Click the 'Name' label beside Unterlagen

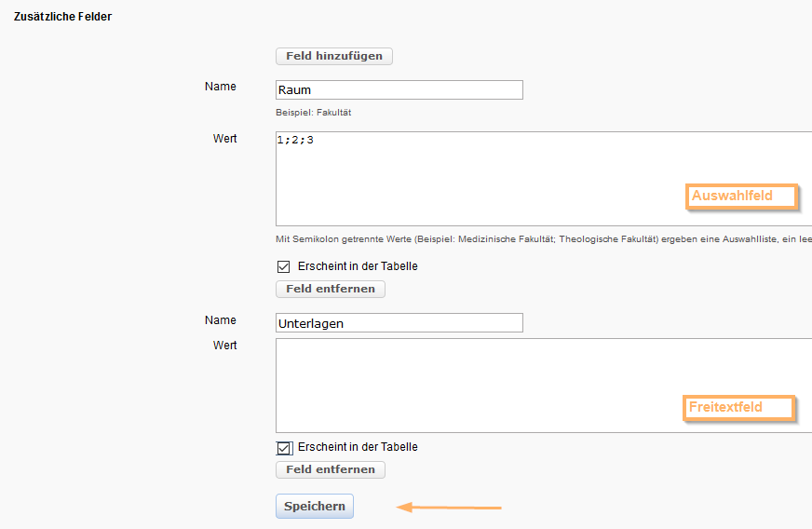220,320
